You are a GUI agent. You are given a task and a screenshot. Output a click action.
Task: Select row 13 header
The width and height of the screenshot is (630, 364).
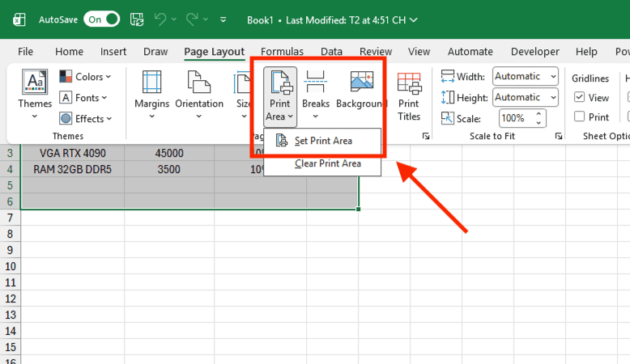pyautogui.click(x=10, y=315)
